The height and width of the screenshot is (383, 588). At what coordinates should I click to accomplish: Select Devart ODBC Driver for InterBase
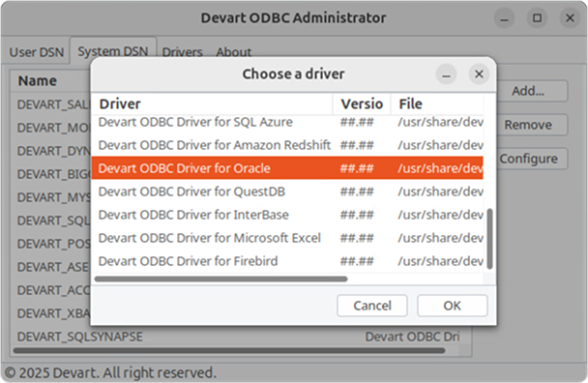(287, 215)
